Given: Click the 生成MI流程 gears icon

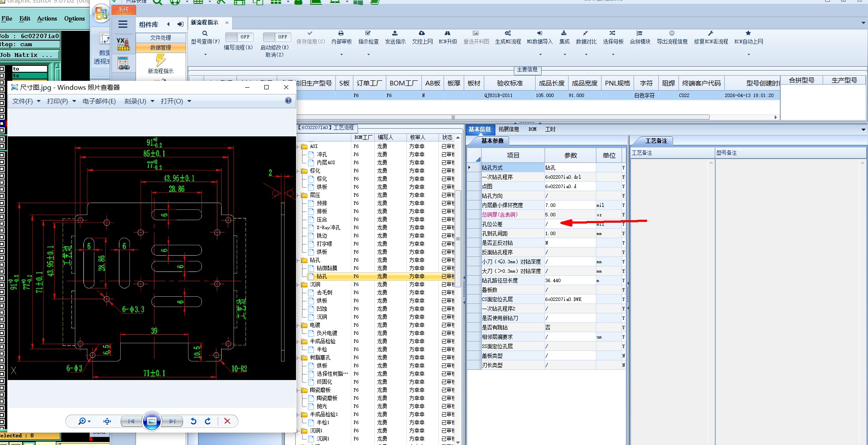Looking at the screenshot, I should (x=508, y=33).
